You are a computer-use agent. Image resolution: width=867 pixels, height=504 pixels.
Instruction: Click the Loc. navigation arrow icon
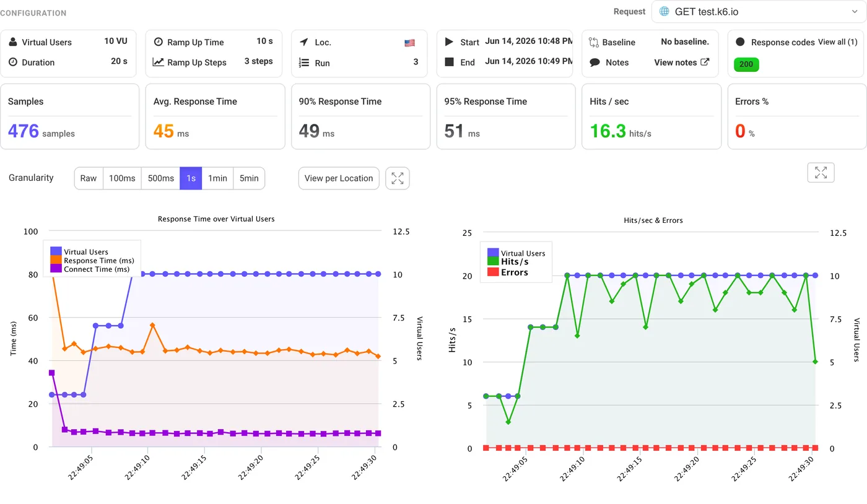coord(303,42)
